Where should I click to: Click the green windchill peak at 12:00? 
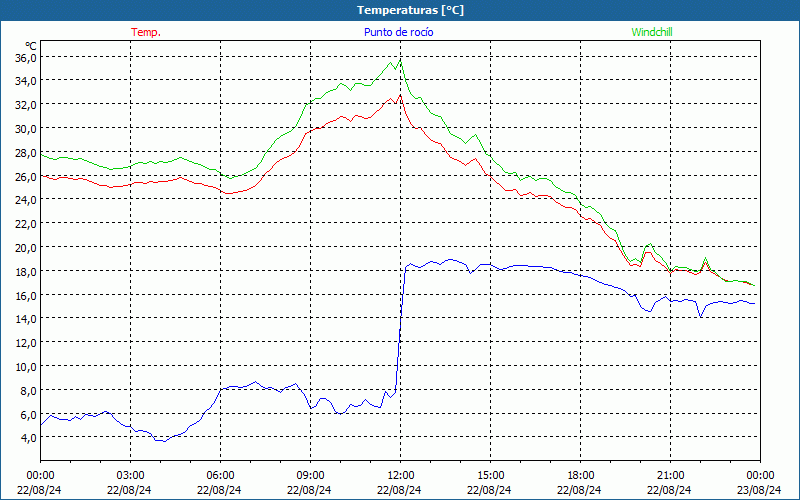401,60
